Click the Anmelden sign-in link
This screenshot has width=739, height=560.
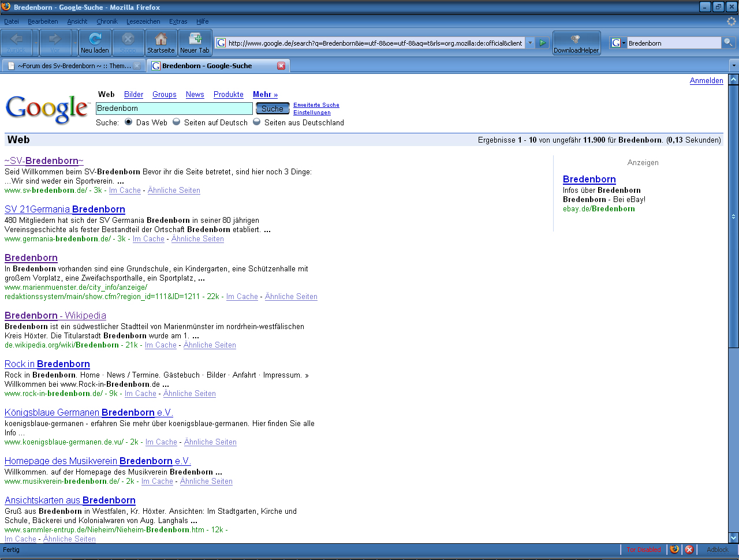pyautogui.click(x=707, y=81)
